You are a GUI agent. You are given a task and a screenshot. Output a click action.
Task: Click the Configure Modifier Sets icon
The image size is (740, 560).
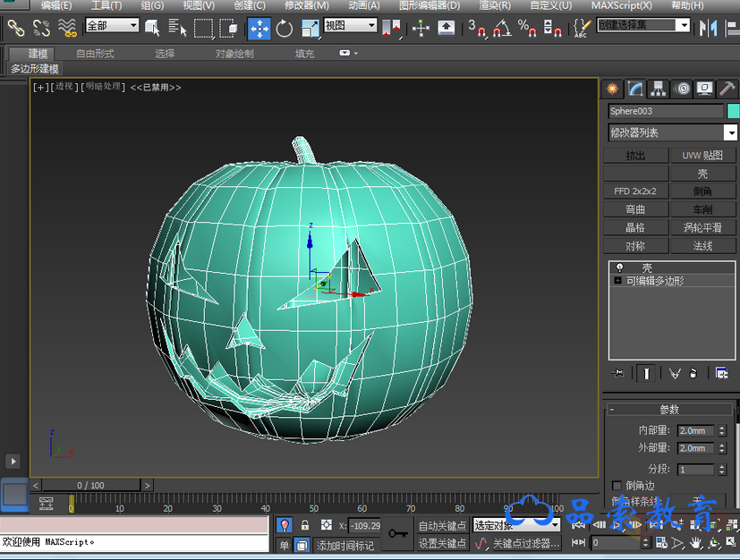coord(721,373)
